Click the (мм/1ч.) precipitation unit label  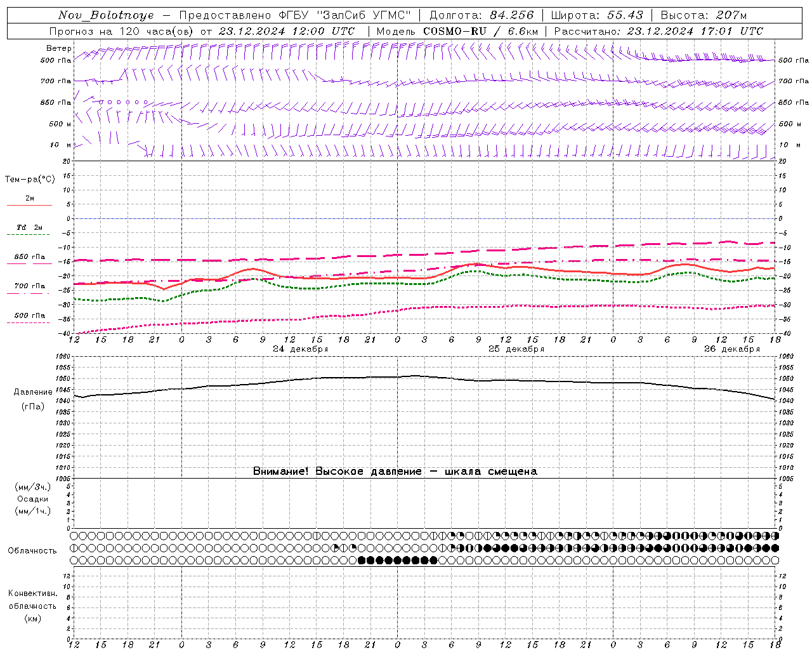(x=33, y=512)
